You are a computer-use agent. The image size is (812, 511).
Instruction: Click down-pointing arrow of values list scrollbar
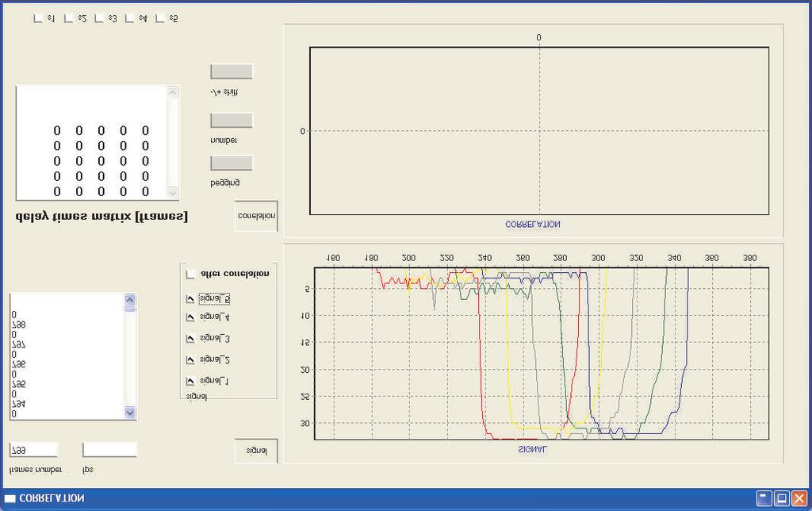click(x=130, y=413)
